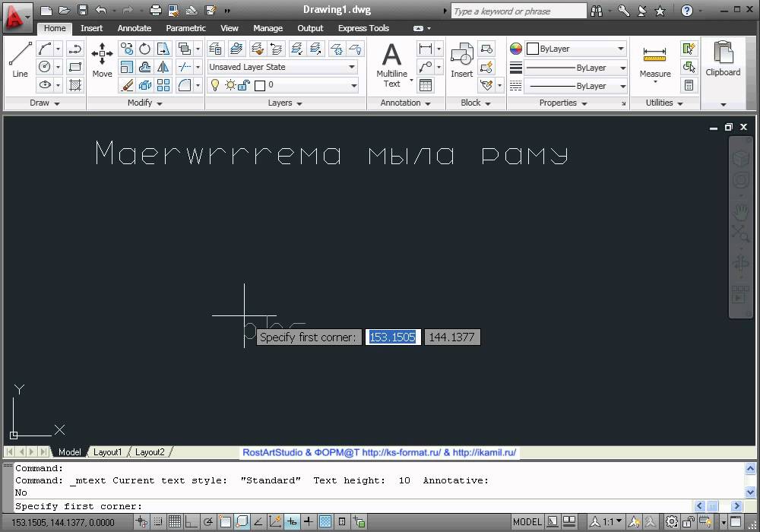Toggle Snap Mode in status bar
Screen dimensions: 760x532
tap(158, 522)
